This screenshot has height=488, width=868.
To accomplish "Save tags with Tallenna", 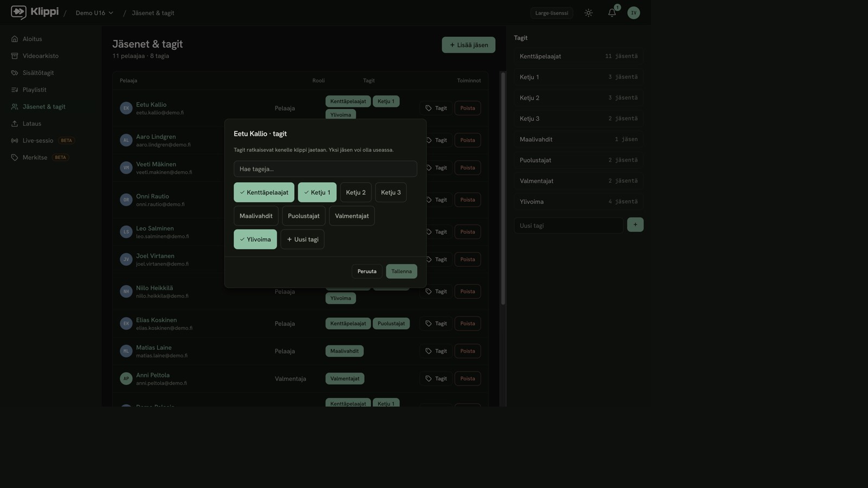I will click(401, 272).
